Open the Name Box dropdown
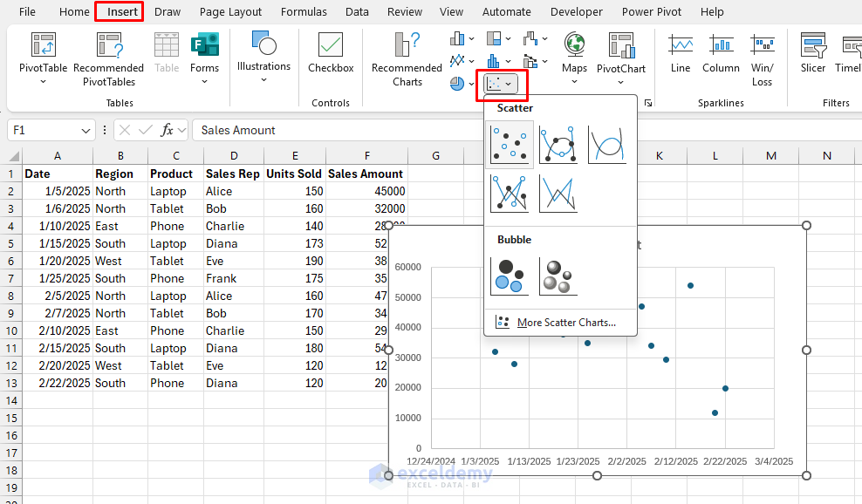 [x=86, y=131]
